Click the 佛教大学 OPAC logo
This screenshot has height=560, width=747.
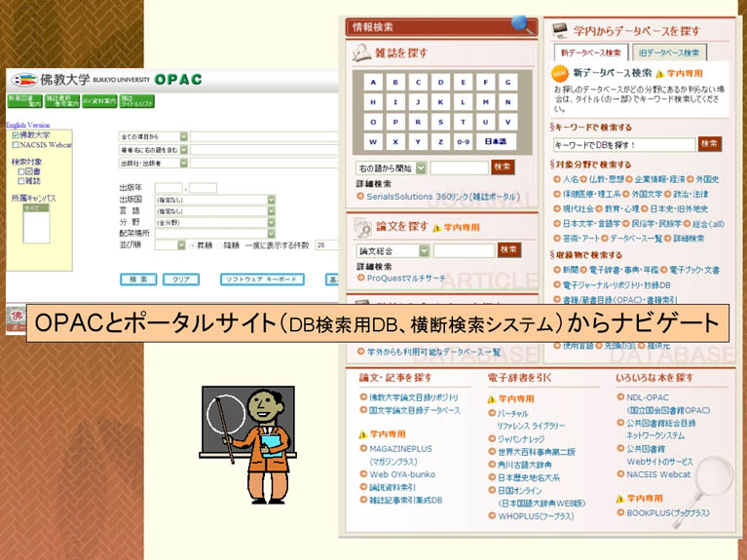pyautogui.click(x=107, y=80)
